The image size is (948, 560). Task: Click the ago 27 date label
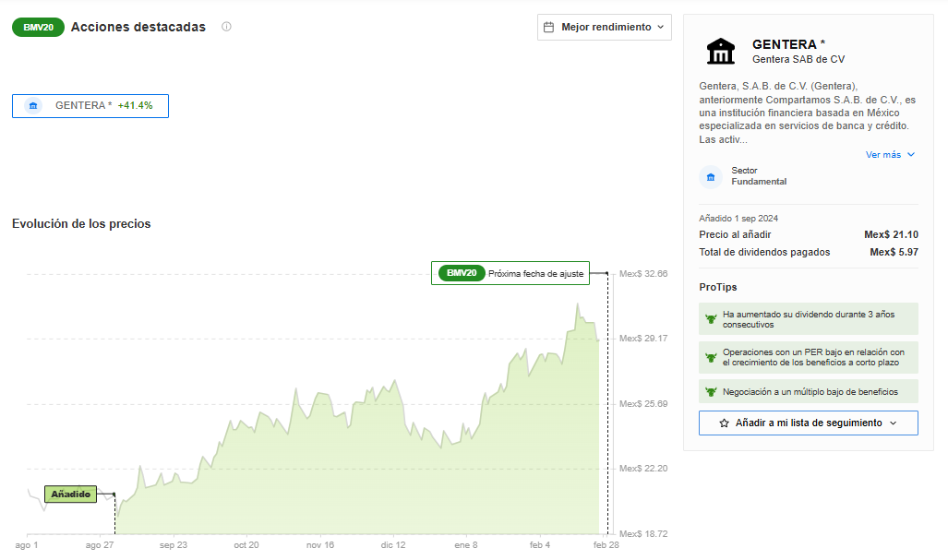[x=100, y=545]
